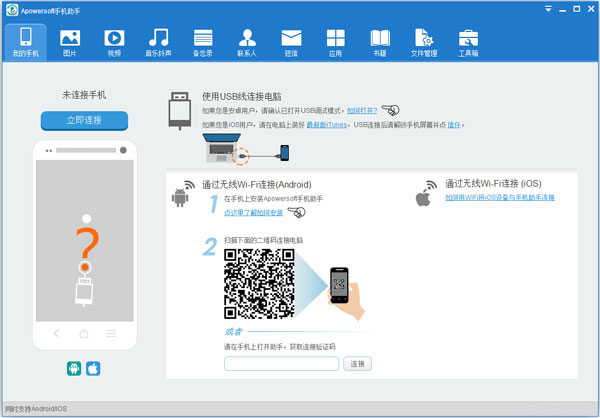Image resolution: width=600 pixels, height=418 pixels.
Task: Click the 最新版iTunes link
Action: click(x=327, y=125)
